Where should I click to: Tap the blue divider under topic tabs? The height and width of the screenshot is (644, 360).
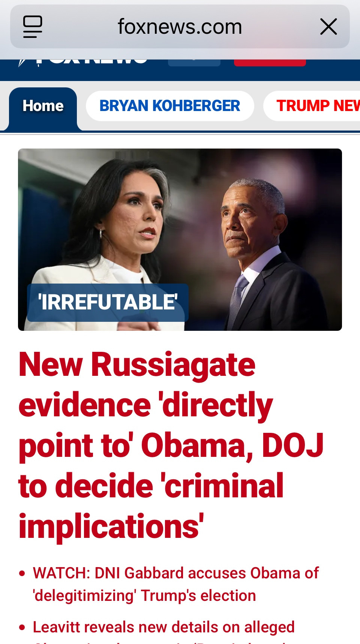(x=180, y=132)
